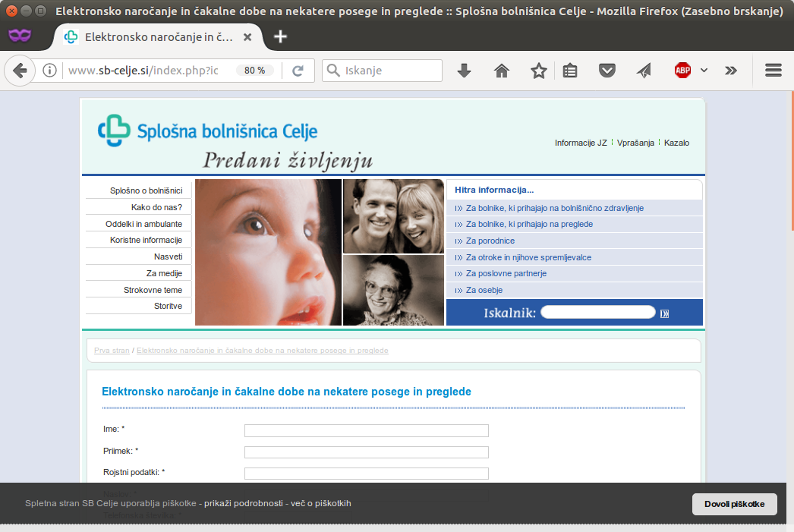Image resolution: width=794 pixels, height=532 pixels.
Task: Open Oddelki in ambulante menu item
Action: (x=143, y=224)
